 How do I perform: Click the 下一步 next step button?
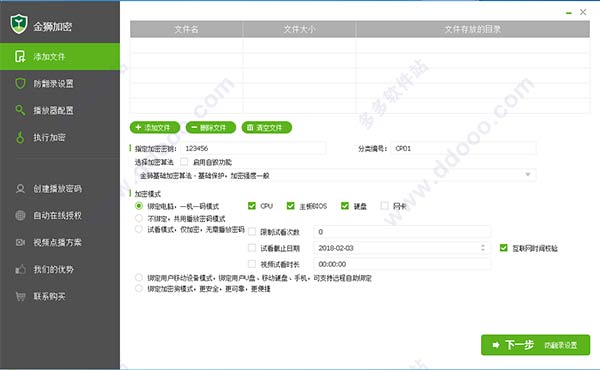[535, 345]
